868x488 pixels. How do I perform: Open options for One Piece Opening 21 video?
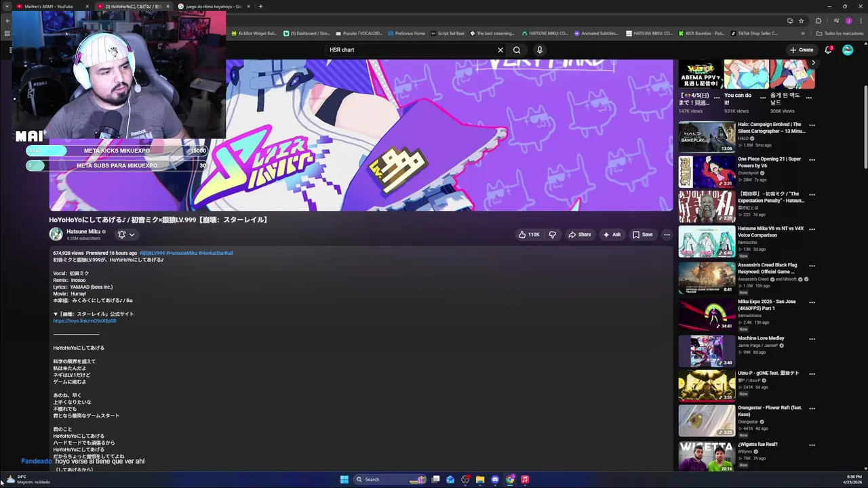click(x=812, y=160)
